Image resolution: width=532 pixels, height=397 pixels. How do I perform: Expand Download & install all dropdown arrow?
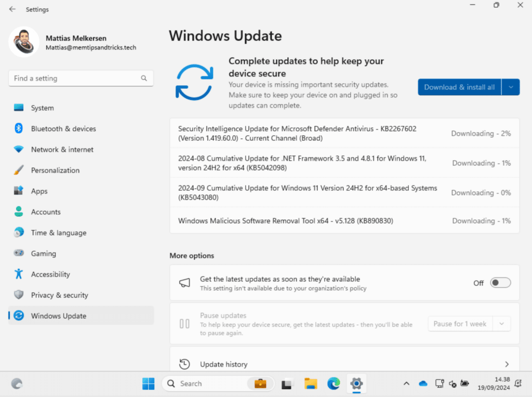tap(511, 87)
